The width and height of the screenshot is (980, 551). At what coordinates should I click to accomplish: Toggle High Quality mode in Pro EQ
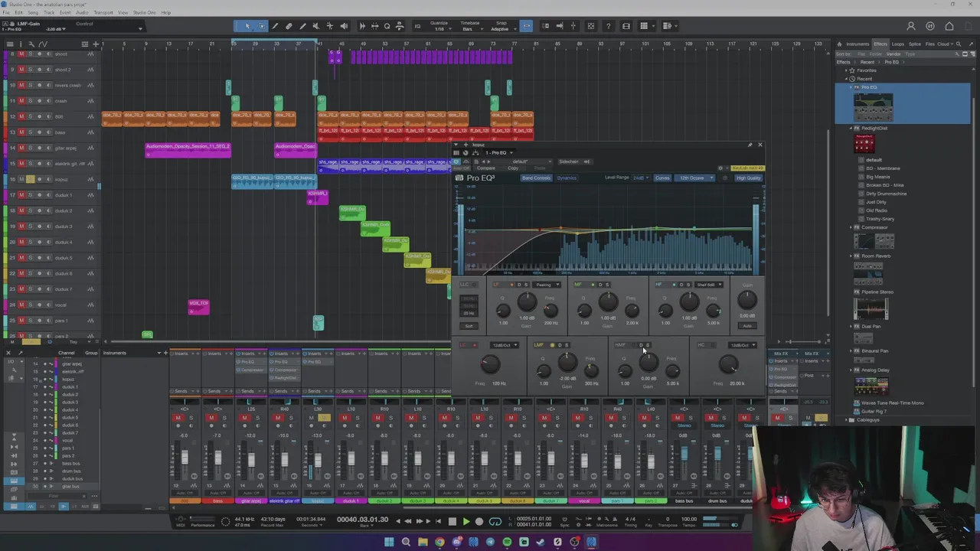pyautogui.click(x=748, y=178)
